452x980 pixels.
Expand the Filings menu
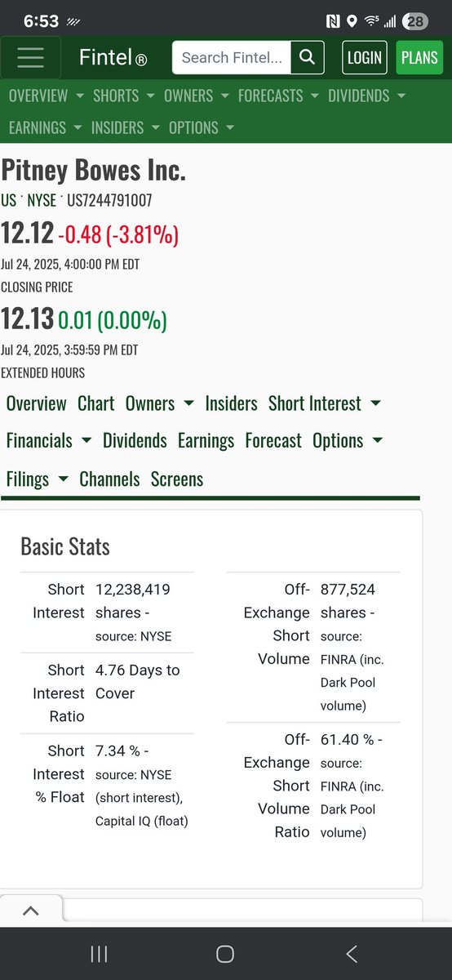(38, 479)
